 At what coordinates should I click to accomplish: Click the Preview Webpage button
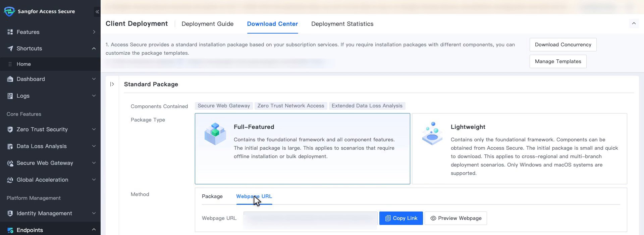pyautogui.click(x=455, y=218)
